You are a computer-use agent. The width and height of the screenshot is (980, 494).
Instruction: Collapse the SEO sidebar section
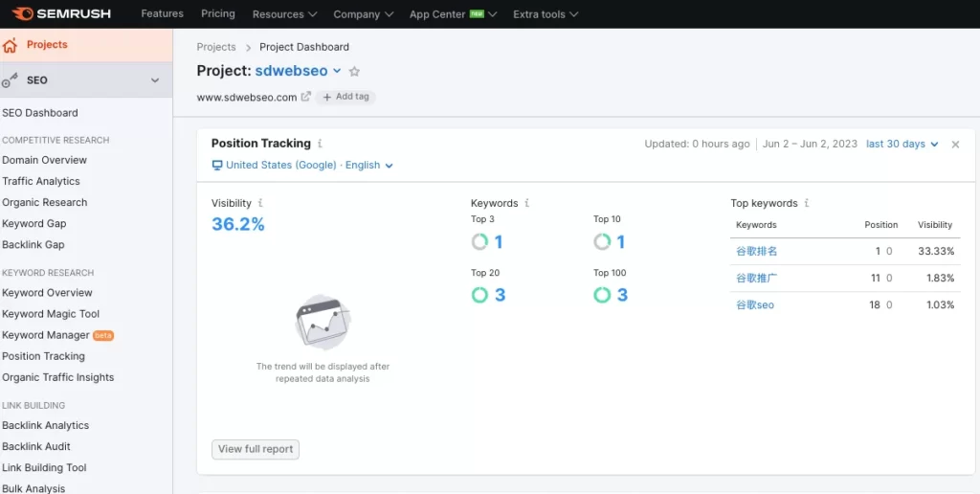point(155,80)
